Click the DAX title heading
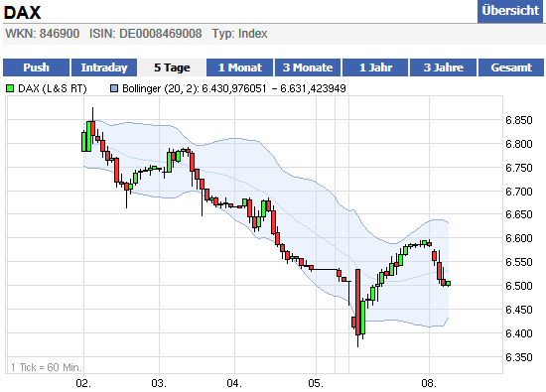This screenshot has width=546, height=392. pyautogui.click(x=22, y=13)
